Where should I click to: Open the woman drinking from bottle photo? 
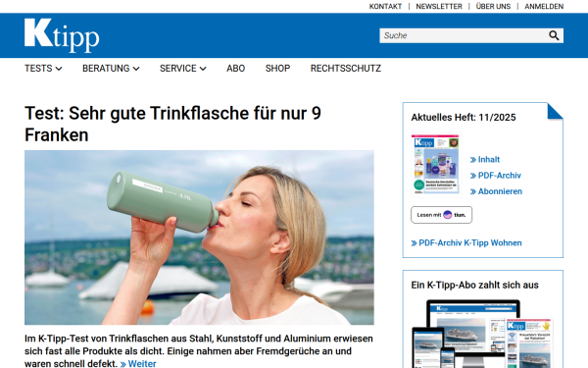click(x=199, y=237)
